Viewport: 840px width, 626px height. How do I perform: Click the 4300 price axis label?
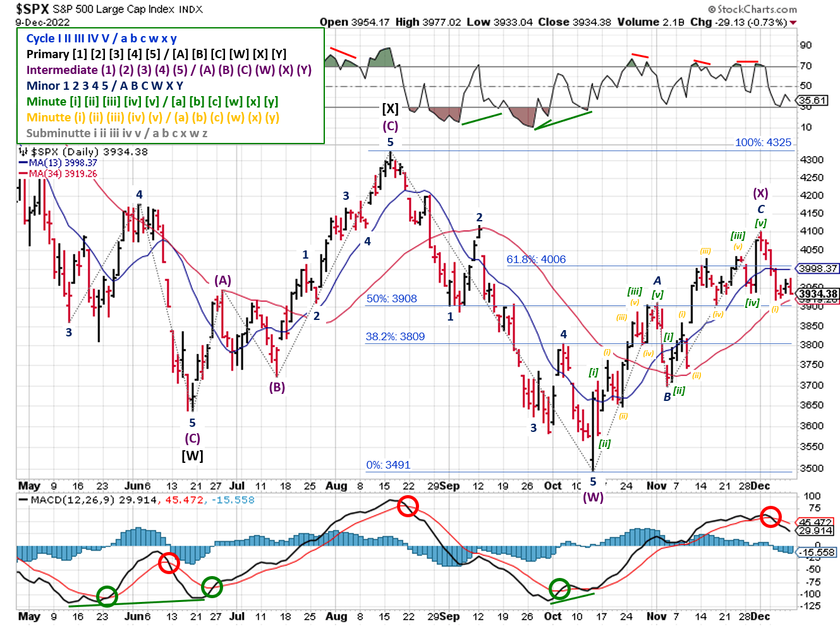tap(812, 160)
